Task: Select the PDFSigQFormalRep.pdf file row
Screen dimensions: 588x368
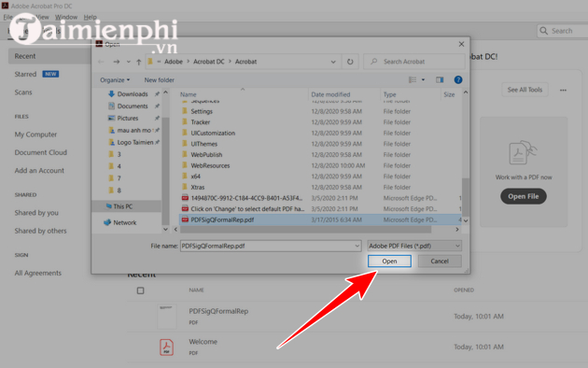Action: [x=320, y=219]
